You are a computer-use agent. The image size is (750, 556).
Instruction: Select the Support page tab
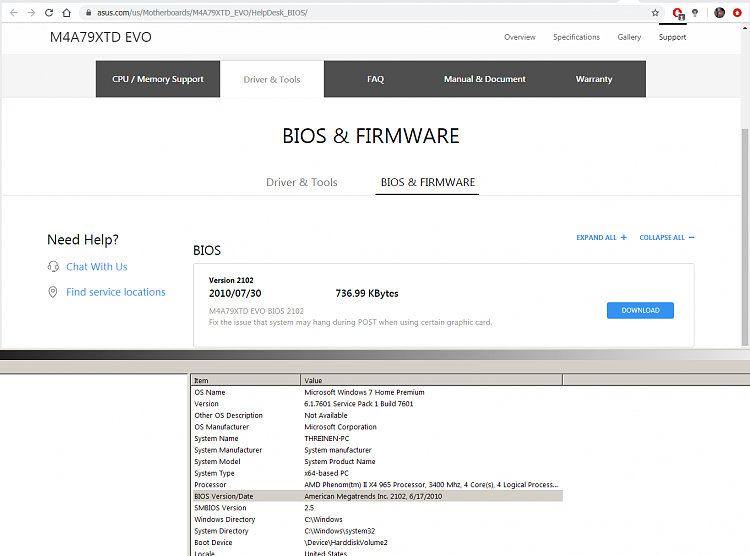coord(672,37)
